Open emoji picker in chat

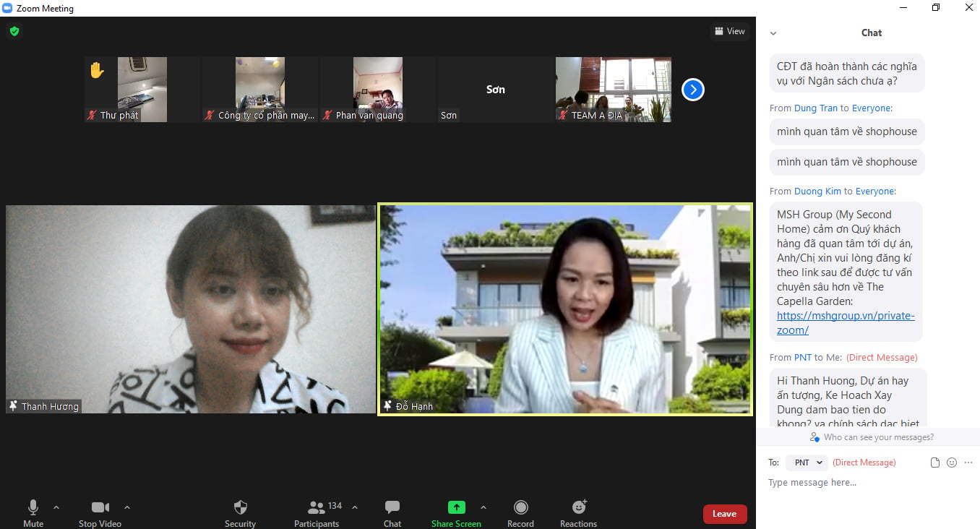point(952,463)
